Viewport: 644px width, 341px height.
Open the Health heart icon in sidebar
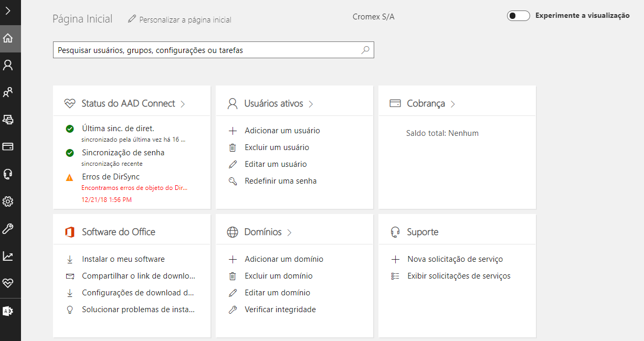pos(8,283)
